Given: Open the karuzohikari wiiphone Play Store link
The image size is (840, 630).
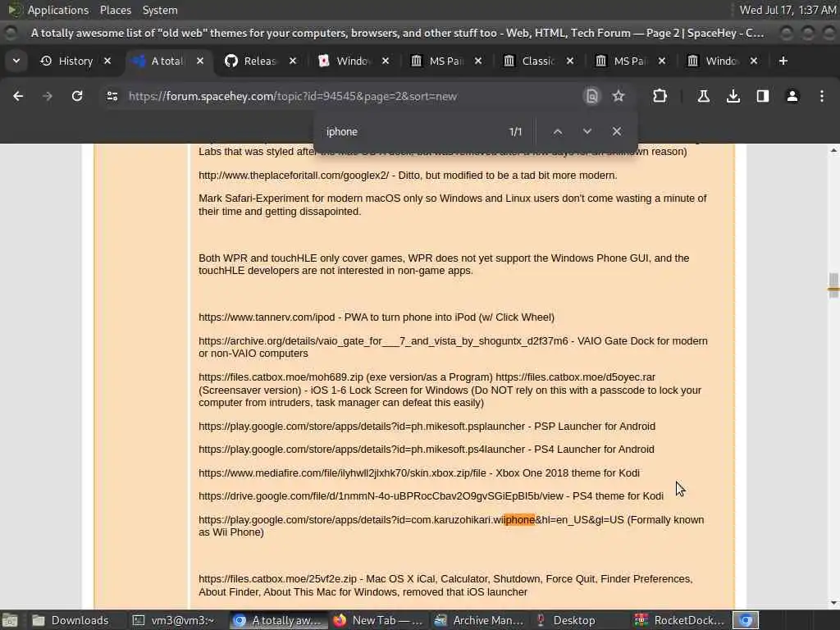Looking at the screenshot, I should tap(411, 519).
